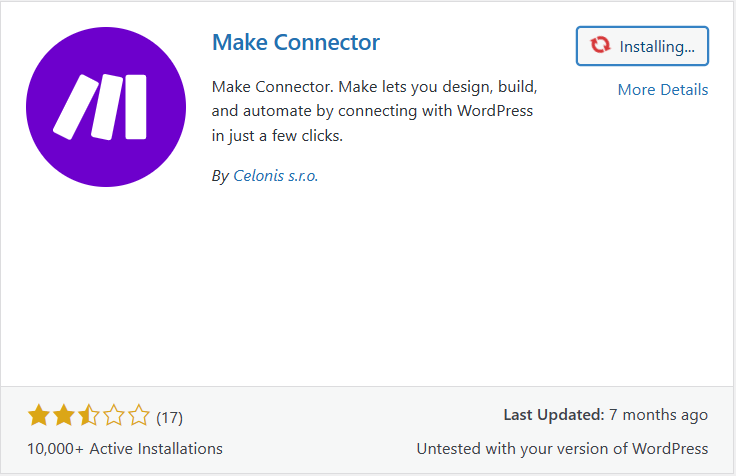Click the Installing... button
Viewport: 736px width, 476px height.
pyautogui.click(x=642, y=46)
